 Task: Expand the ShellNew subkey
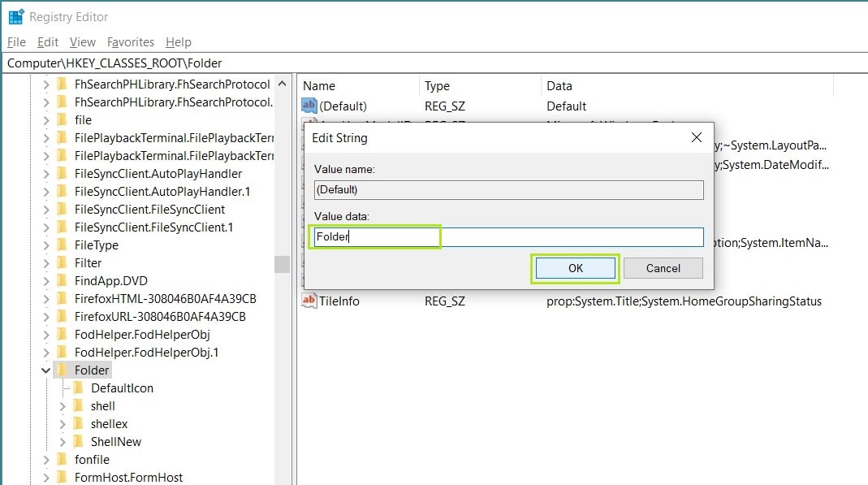pos(62,441)
